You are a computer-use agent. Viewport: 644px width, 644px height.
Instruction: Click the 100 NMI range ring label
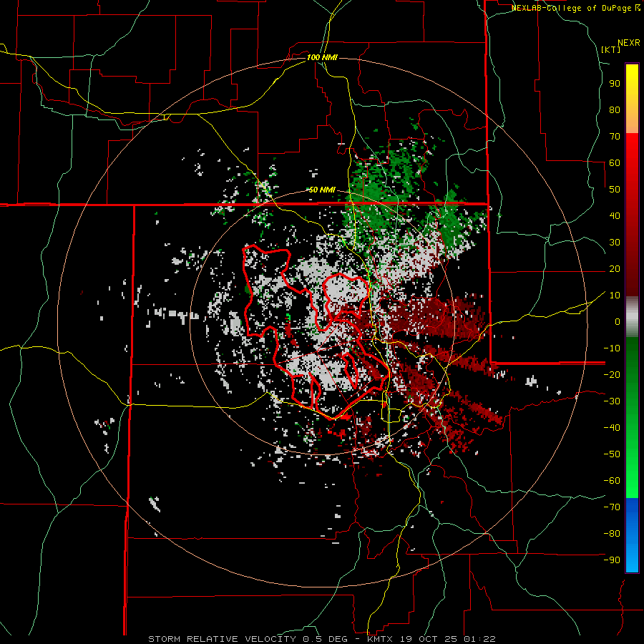pyautogui.click(x=322, y=57)
